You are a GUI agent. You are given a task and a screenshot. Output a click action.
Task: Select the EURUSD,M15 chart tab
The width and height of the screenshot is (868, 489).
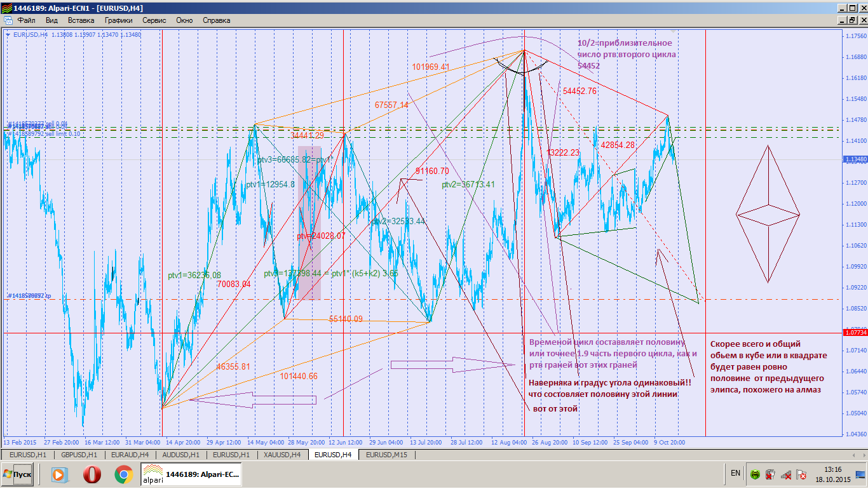tap(386, 455)
